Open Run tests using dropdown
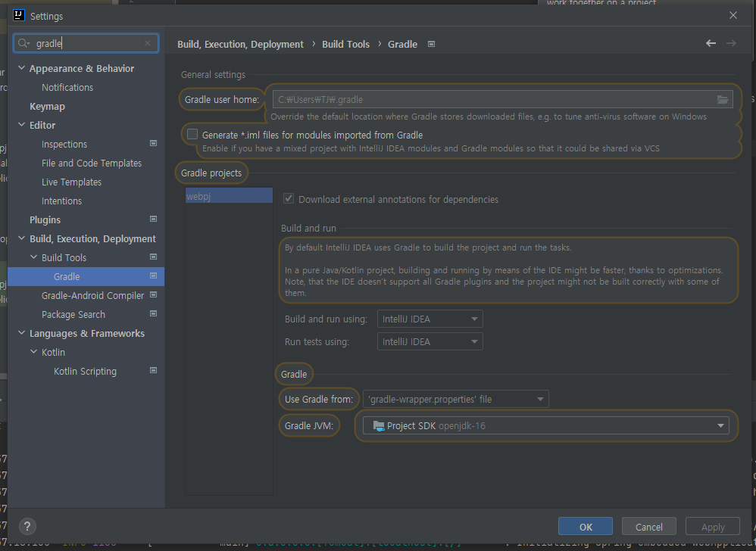The image size is (756, 551). coord(430,341)
